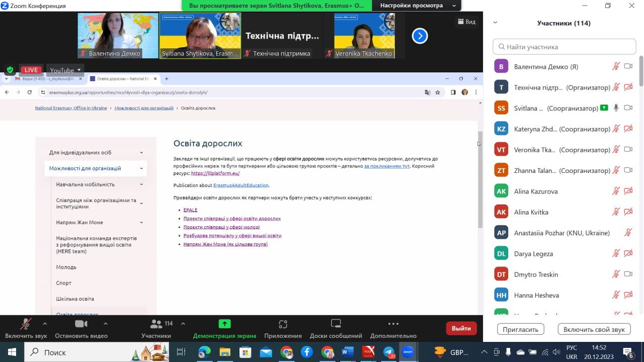Open Доски сообщений whiteboards icon
This screenshot has height=362, width=644.
[336, 324]
